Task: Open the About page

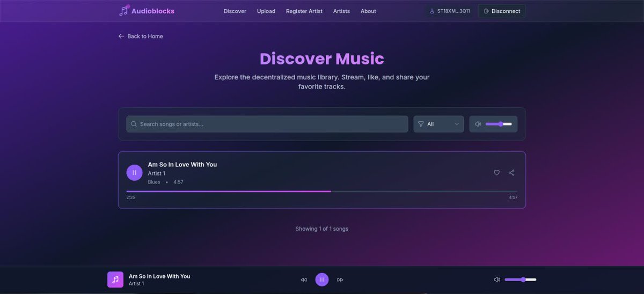Action: coord(368,11)
